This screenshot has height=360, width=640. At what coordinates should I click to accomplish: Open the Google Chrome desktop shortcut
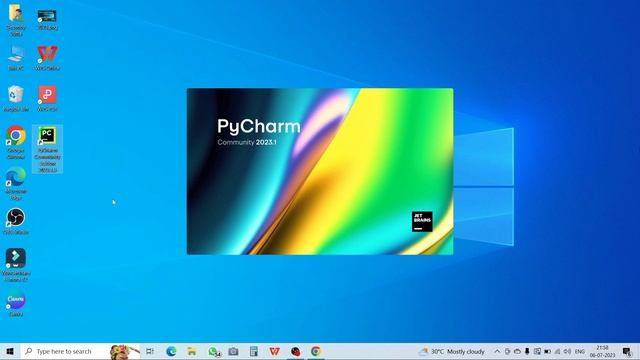tap(16, 142)
